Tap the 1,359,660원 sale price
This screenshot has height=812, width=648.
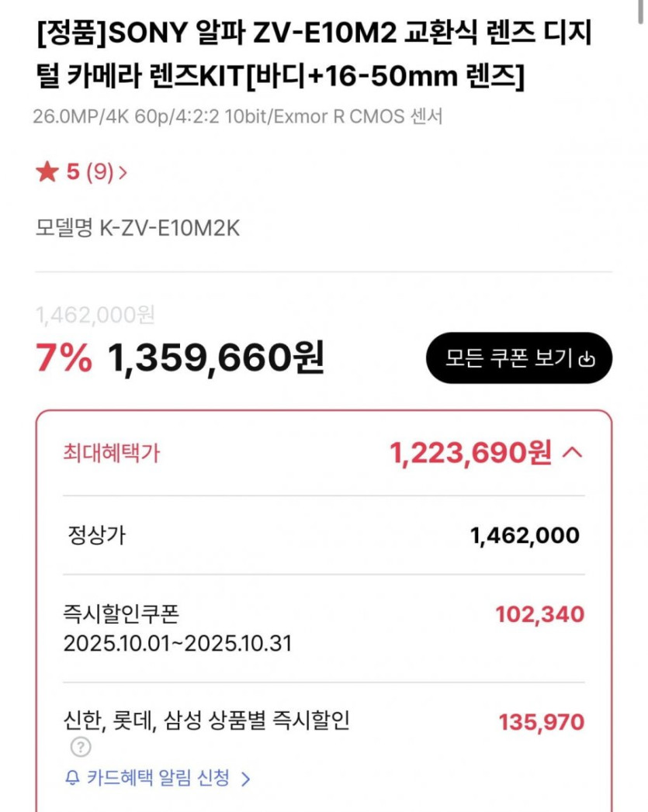[x=216, y=358]
